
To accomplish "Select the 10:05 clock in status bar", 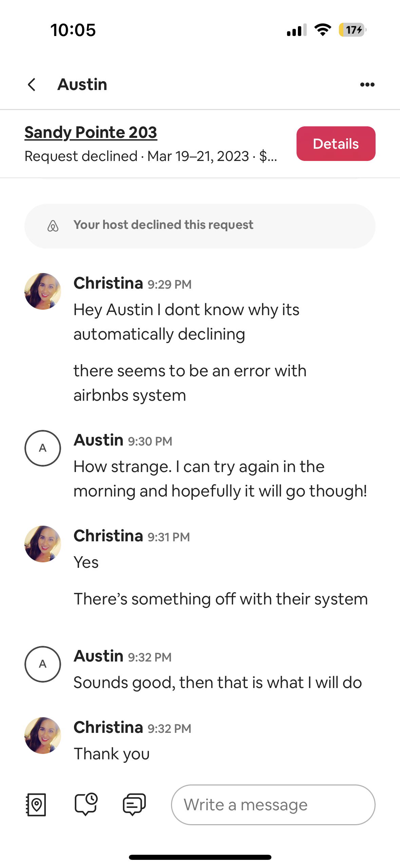I will tap(73, 30).
